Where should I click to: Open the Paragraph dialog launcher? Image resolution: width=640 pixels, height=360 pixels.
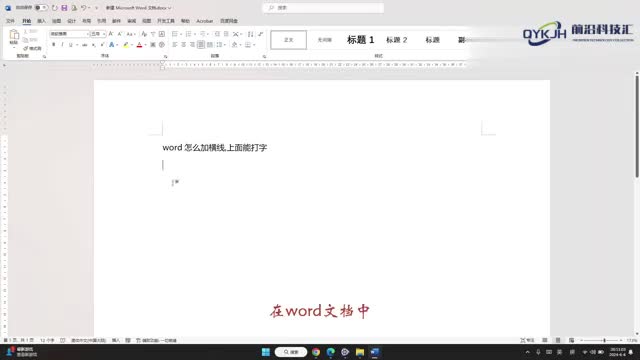tap(264, 56)
